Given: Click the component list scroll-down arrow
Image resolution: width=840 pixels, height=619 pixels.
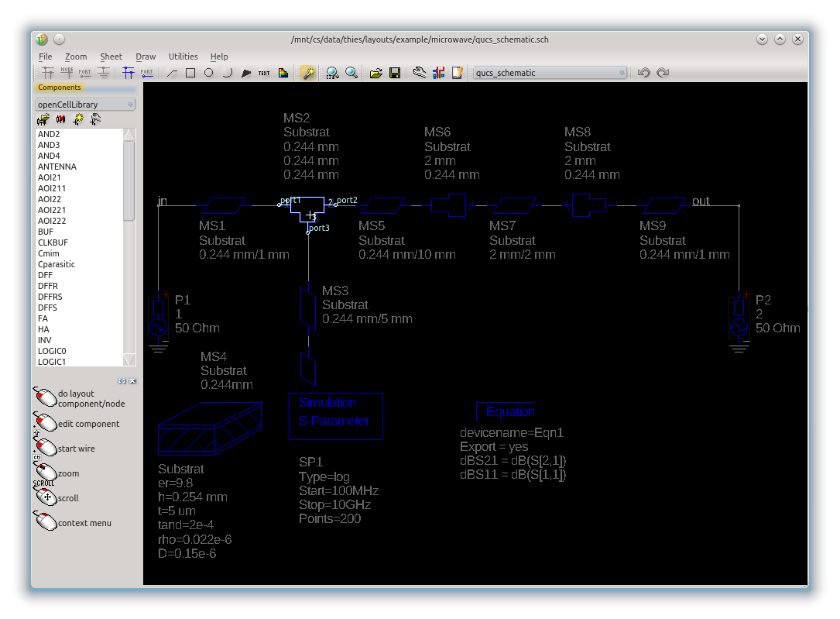Looking at the screenshot, I should 129,359.
